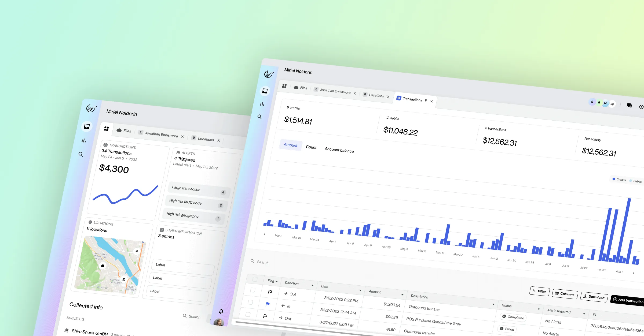The width and height of the screenshot is (644, 336).
Task: Click the bar chart analytics sidebar icon
Action: point(262,104)
